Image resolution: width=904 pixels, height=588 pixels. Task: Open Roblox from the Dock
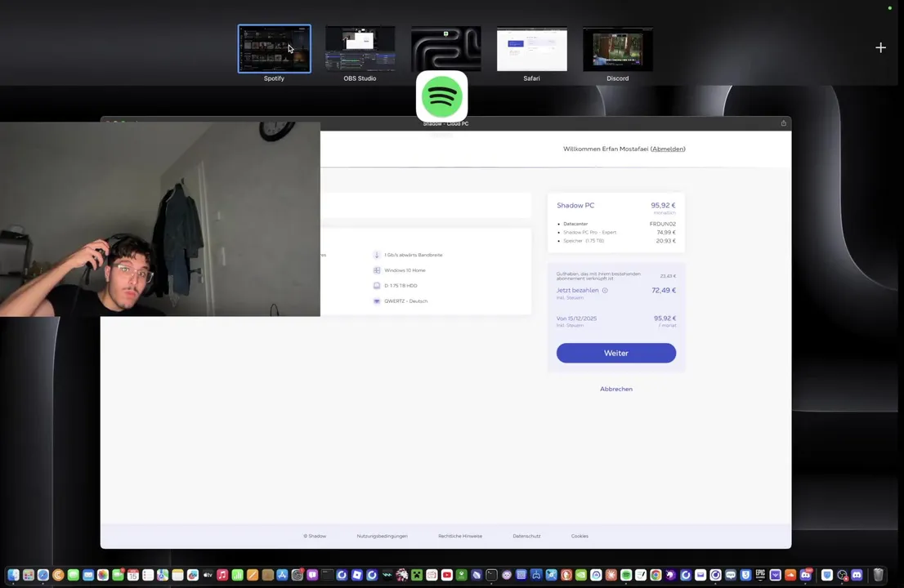(357, 575)
